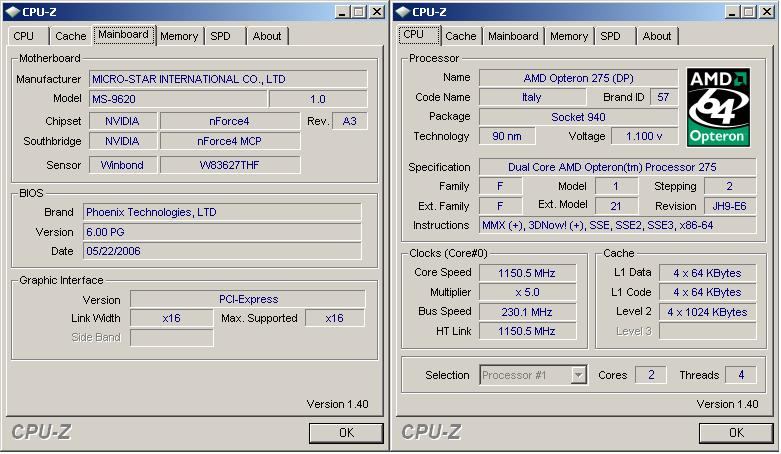Viewport: 781px width, 454px height.
Task: Click the code name value Italy
Action: tap(531, 97)
